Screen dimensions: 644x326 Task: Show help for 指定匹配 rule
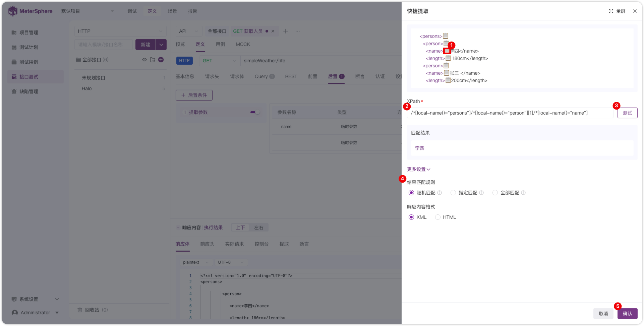[481, 193]
